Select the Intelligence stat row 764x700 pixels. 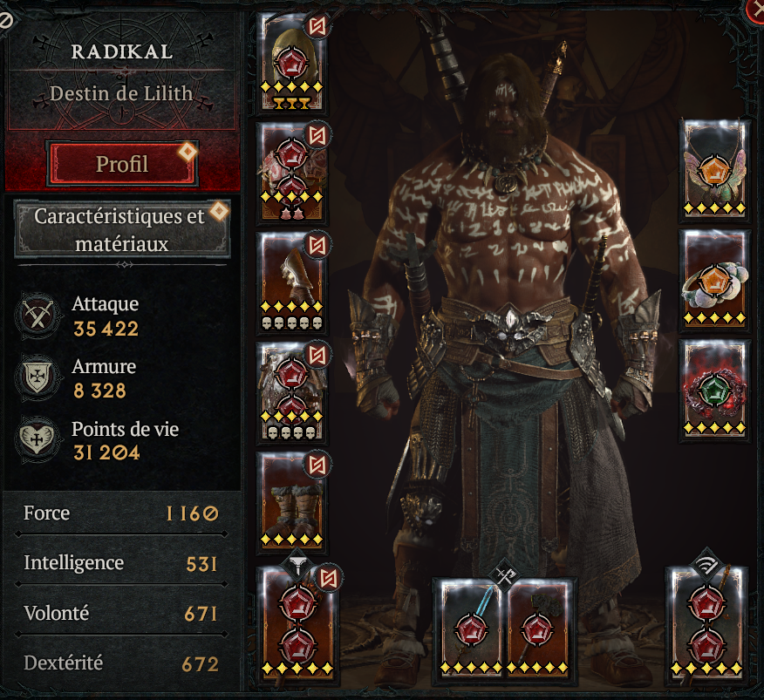pos(121,563)
